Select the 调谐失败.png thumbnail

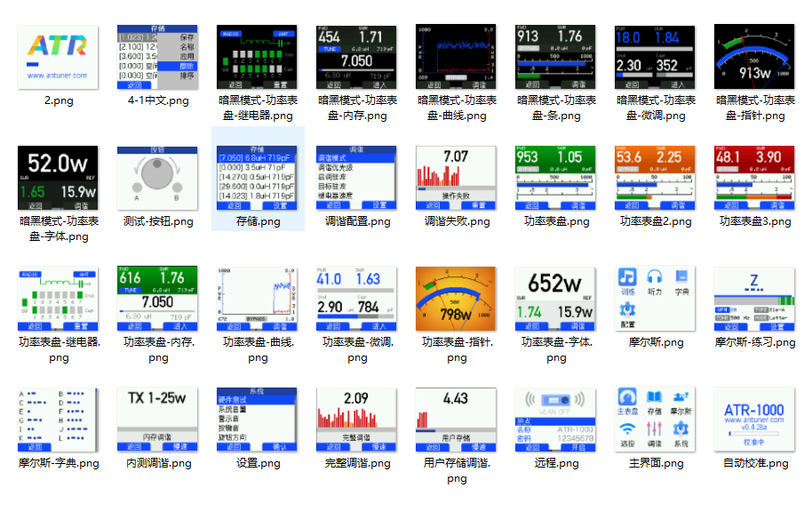457,178
